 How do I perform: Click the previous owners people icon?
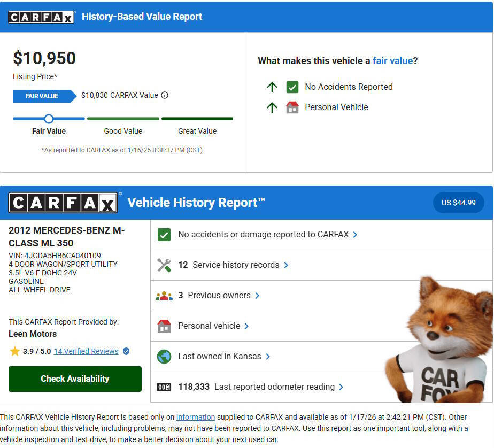coord(164,296)
